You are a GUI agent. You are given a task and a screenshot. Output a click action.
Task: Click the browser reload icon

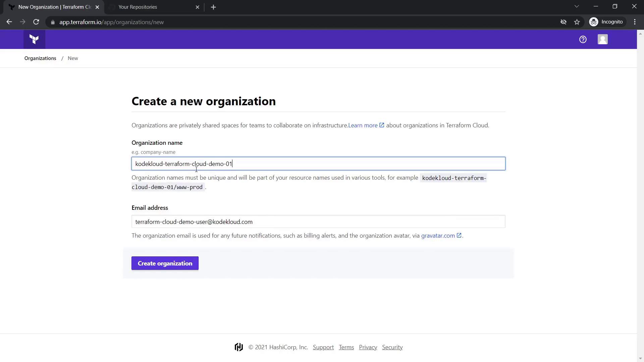pyautogui.click(x=36, y=22)
